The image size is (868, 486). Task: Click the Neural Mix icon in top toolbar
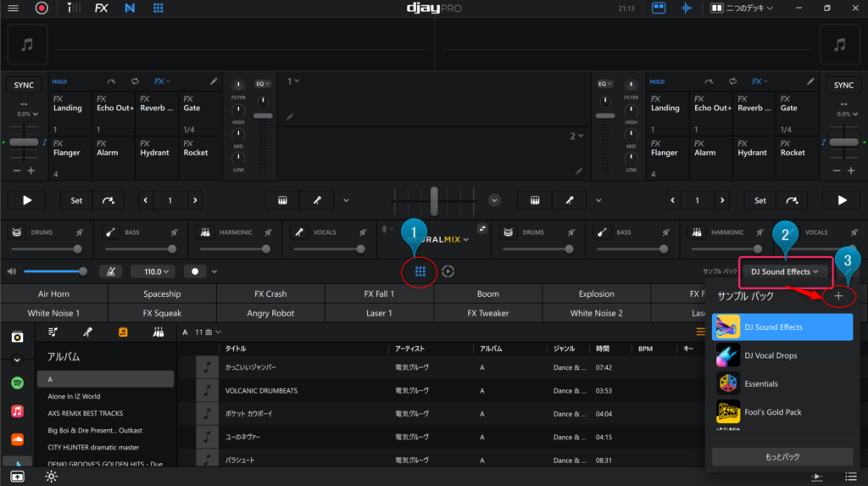(129, 8)
